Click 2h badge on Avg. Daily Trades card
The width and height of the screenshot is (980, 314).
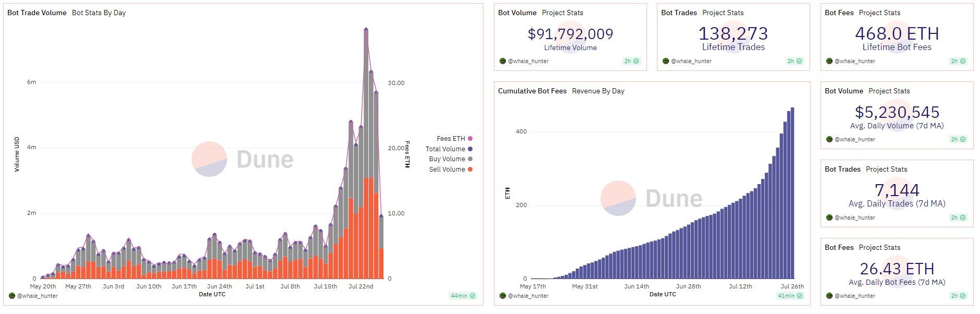[958, 218]
